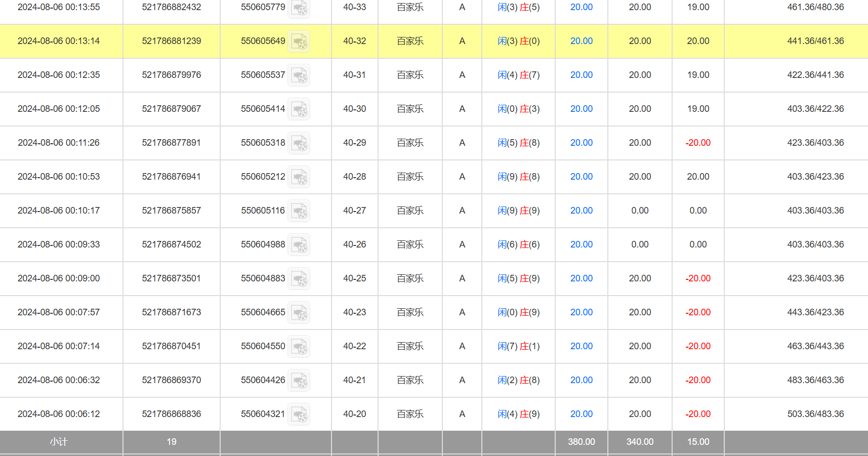
Task: Click replay icon for round 550604550
Action: coord(299,347)
